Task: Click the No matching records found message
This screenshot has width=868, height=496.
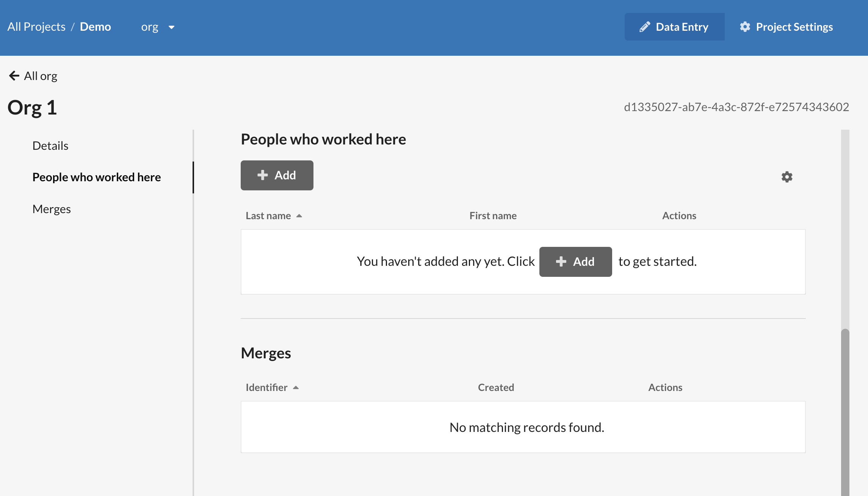Action: (527, 427)
